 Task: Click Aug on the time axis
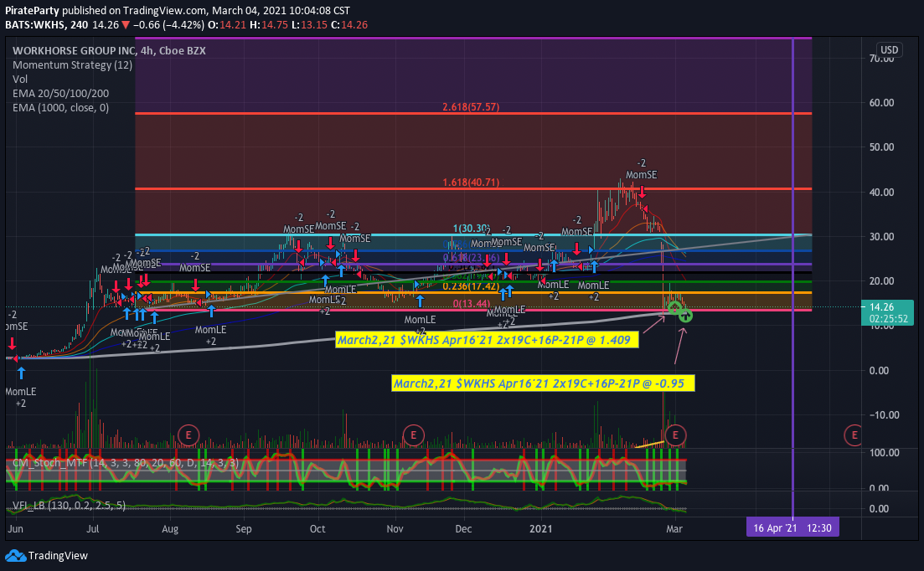pyautogui.click(x=170, y=528)
